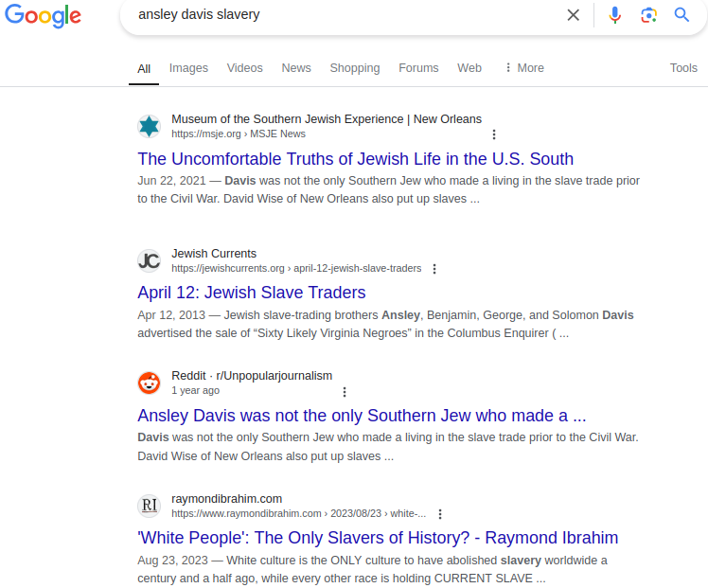Click the Google logo

[x=43, y=16]
